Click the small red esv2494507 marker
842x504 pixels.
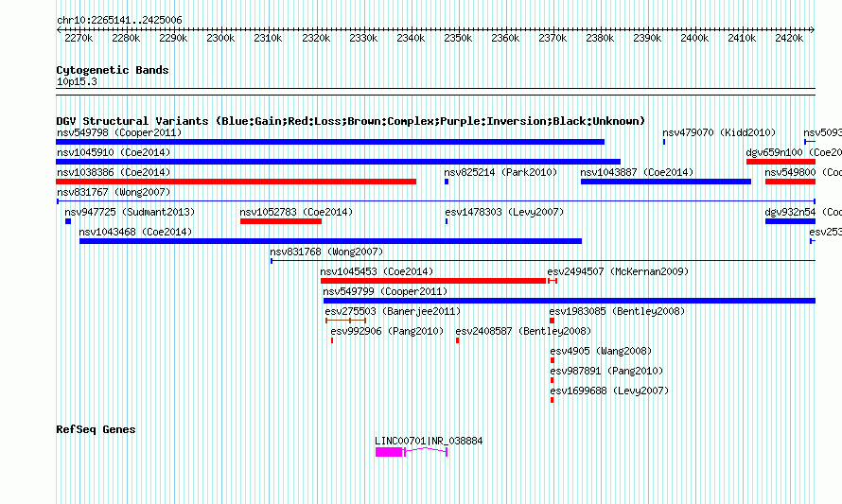553,281
